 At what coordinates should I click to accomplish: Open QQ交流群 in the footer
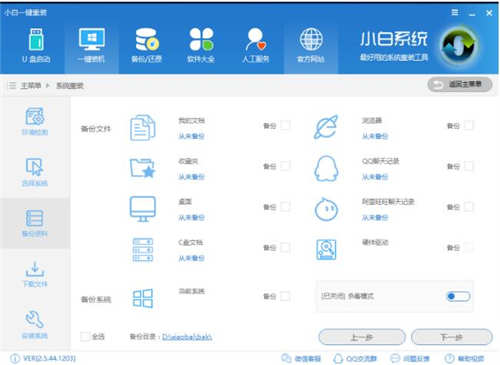355,359
